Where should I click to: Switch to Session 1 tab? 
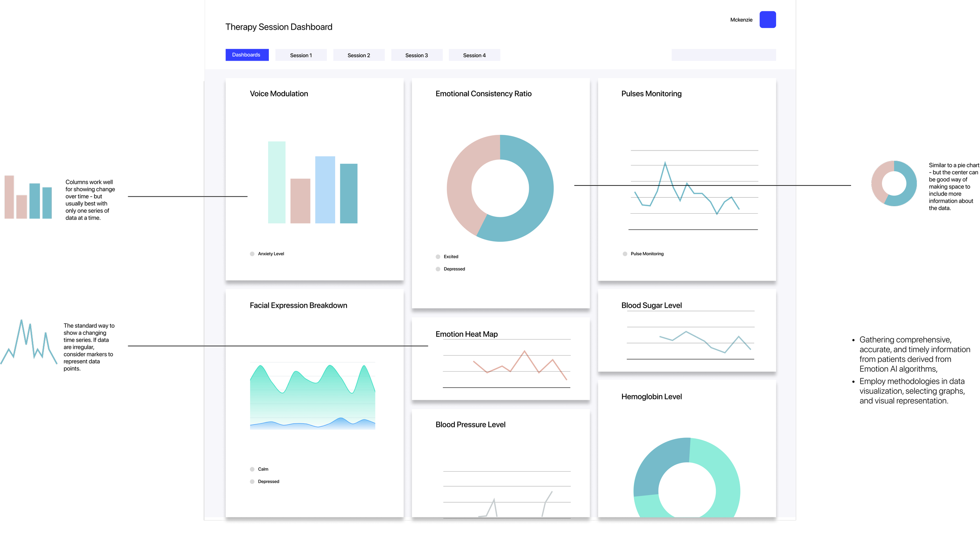tap(301, 55)
